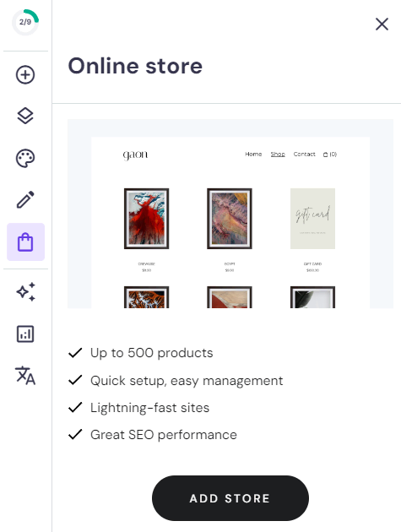
Task: Click the Shop link in preview
Action: 278,154
